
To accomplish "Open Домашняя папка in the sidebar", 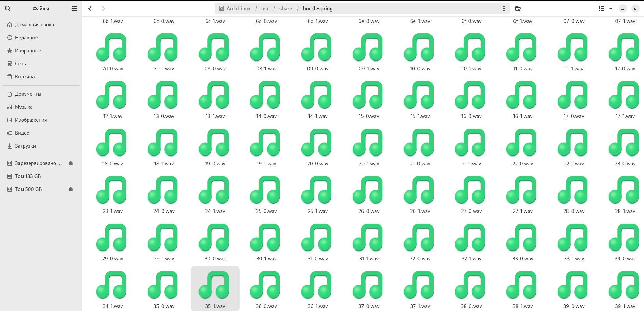I will click(34, 25).
